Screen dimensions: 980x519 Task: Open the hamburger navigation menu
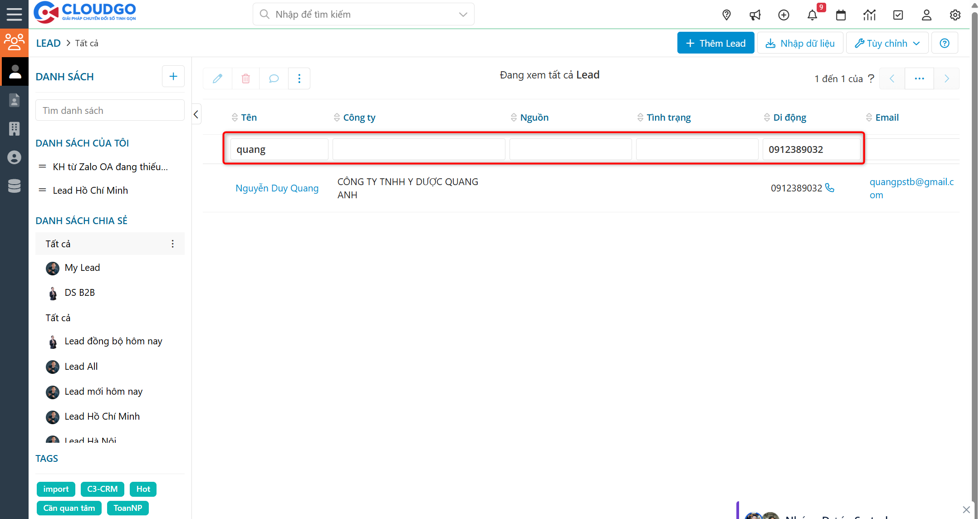click(x=14, y=14)
